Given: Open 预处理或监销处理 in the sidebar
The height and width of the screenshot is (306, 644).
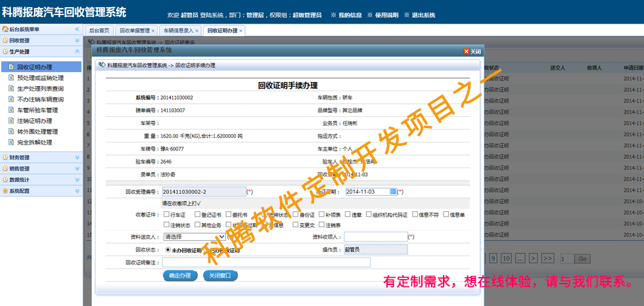Looking at the screenshot, I should tap(41, 78).
